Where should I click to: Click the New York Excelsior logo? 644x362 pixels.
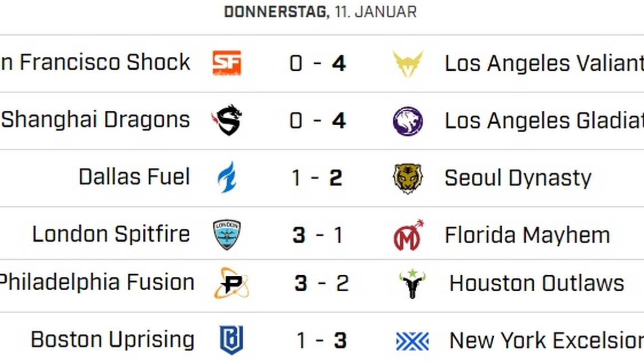click(412, 341)
